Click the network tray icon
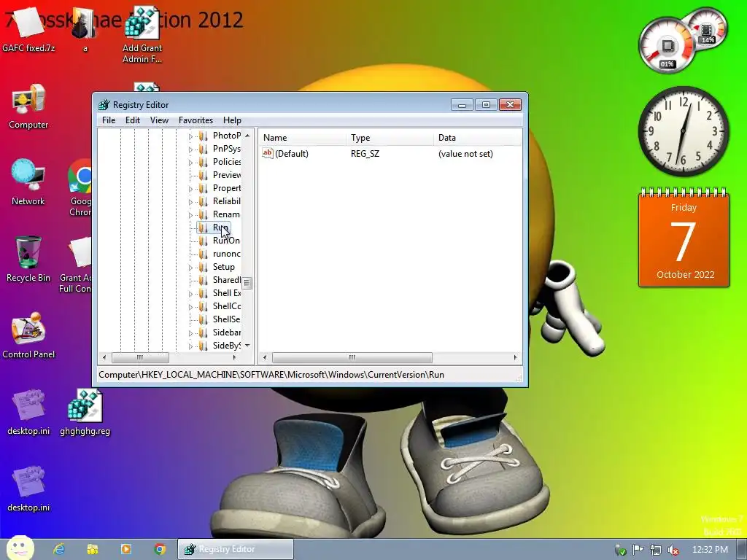 [x=656, y=550]
